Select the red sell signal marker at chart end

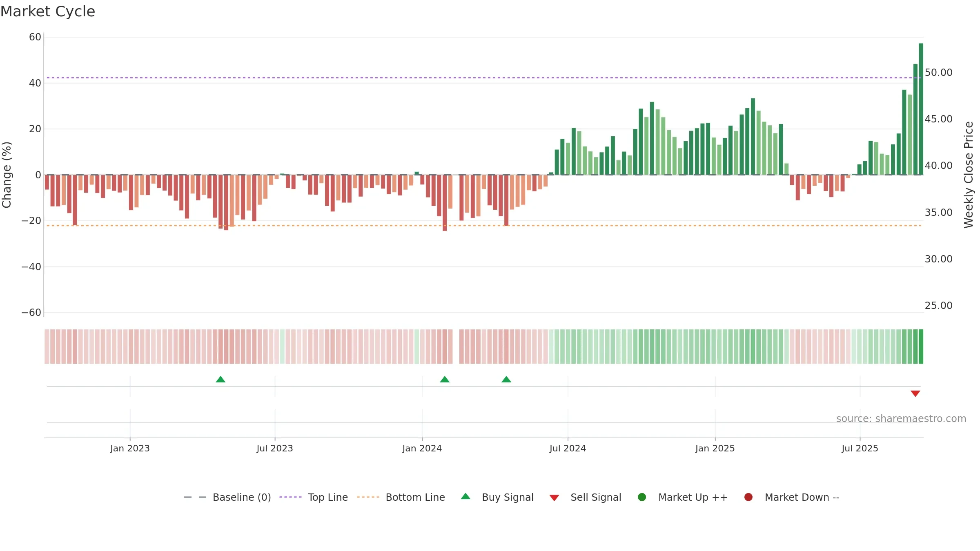click(915, 393)
